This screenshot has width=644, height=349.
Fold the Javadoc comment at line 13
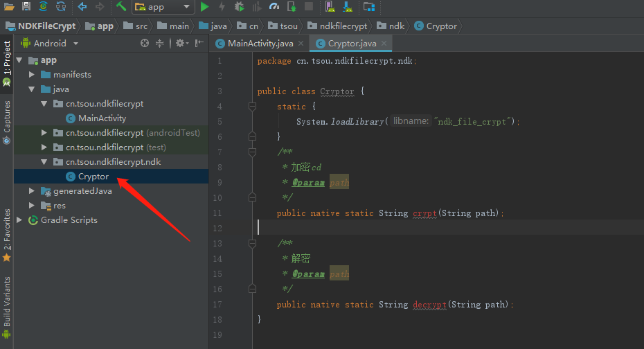[252, 244]
